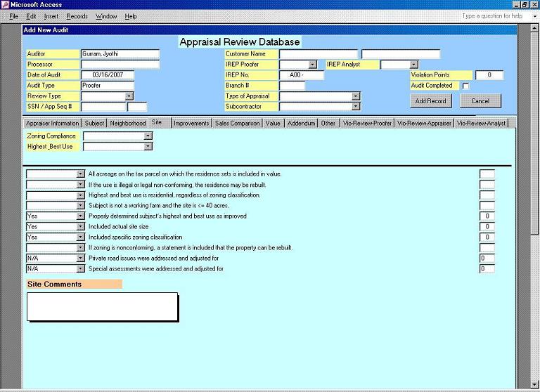
Task: Expand the IREP Analyst dropdown
Action: [x=413, y=65]
